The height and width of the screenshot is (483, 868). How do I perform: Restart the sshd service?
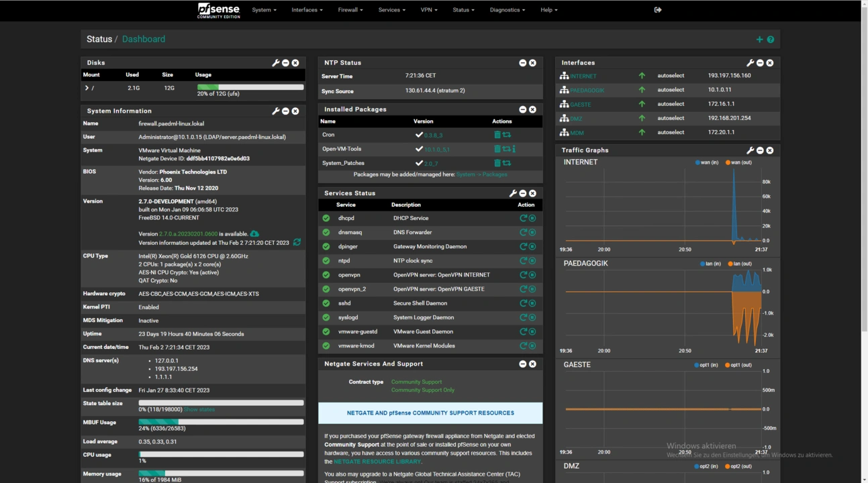[x=523, y=303]
